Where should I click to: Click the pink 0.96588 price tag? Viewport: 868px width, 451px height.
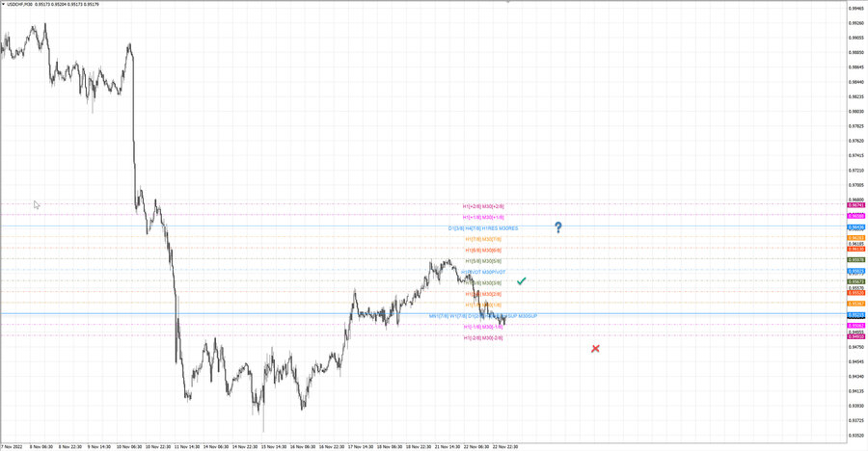tap(856, 217)
